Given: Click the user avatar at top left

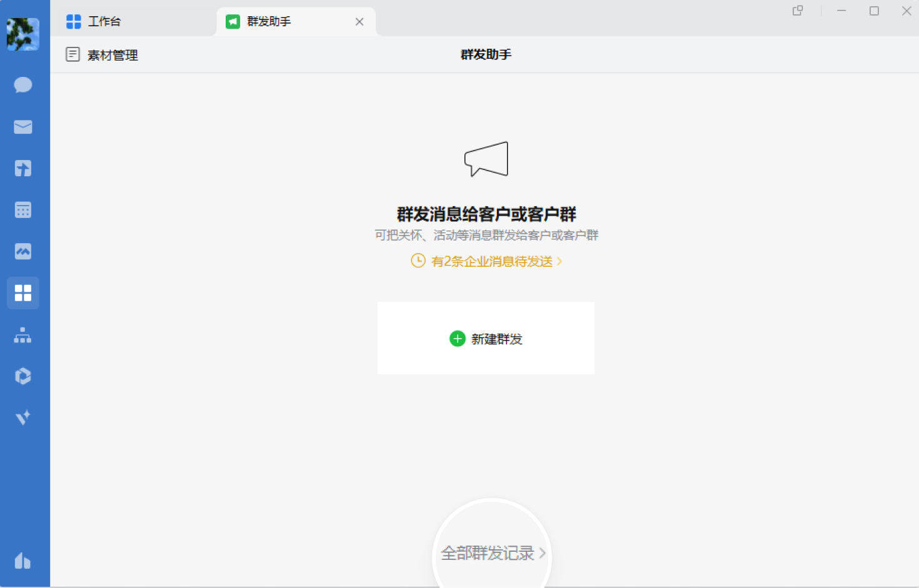Looking at the screenshot, I should (x=23, y=34).
